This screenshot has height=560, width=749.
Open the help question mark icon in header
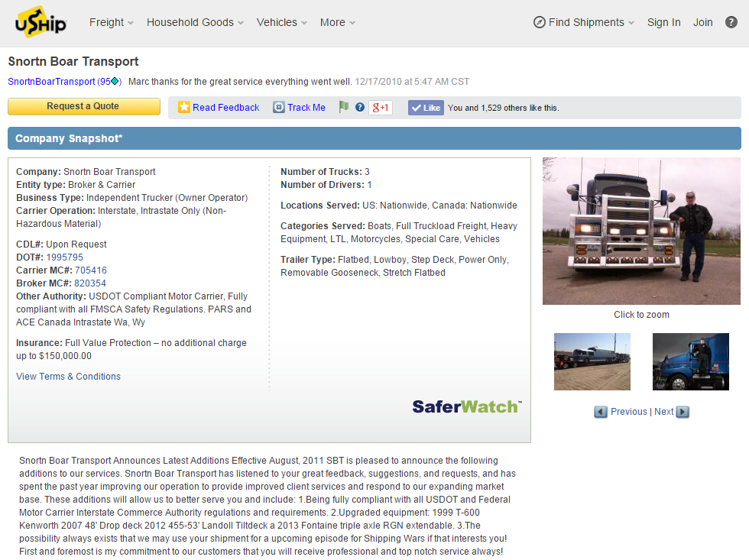[731, 22]
